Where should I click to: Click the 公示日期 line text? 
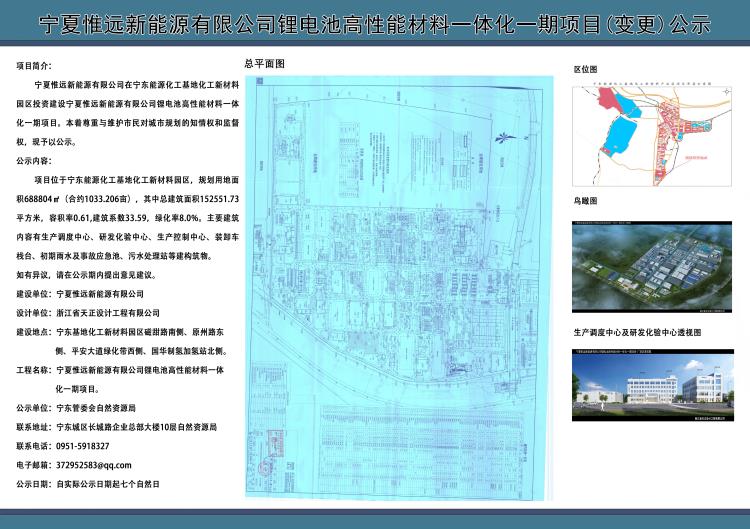coord(88,484)
